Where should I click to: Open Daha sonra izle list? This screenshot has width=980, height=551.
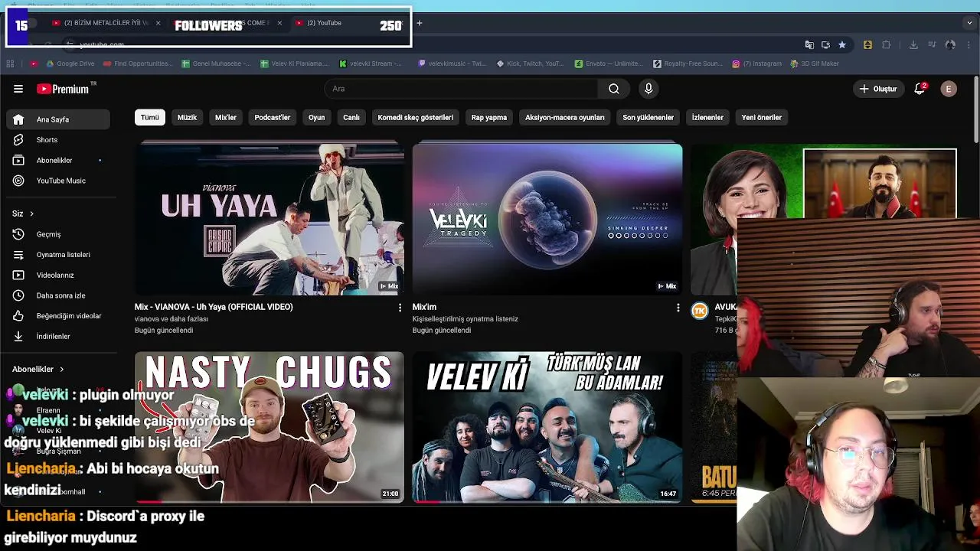pyautogui.click(x=58, y=295)
